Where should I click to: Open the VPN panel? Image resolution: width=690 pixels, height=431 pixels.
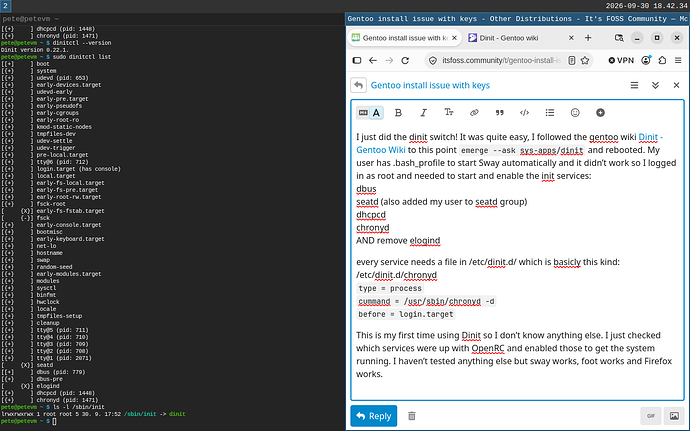pyautogui.click(x=621, y=60)
